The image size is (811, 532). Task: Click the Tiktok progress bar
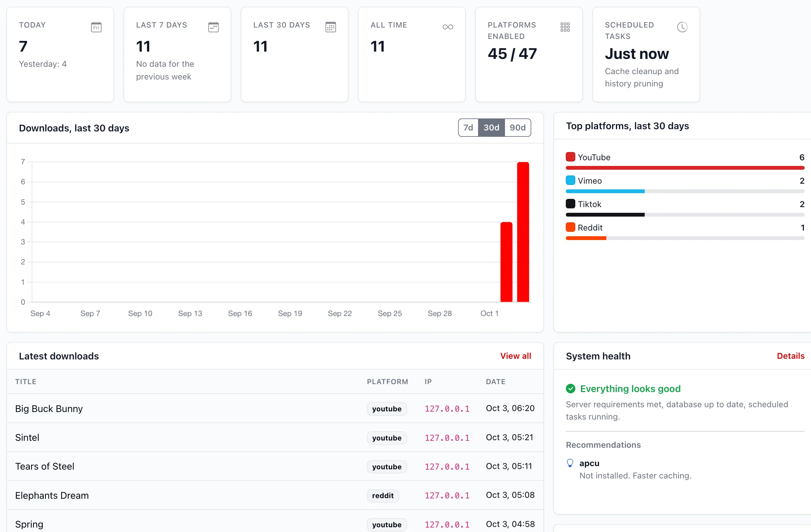coord(685,215)
